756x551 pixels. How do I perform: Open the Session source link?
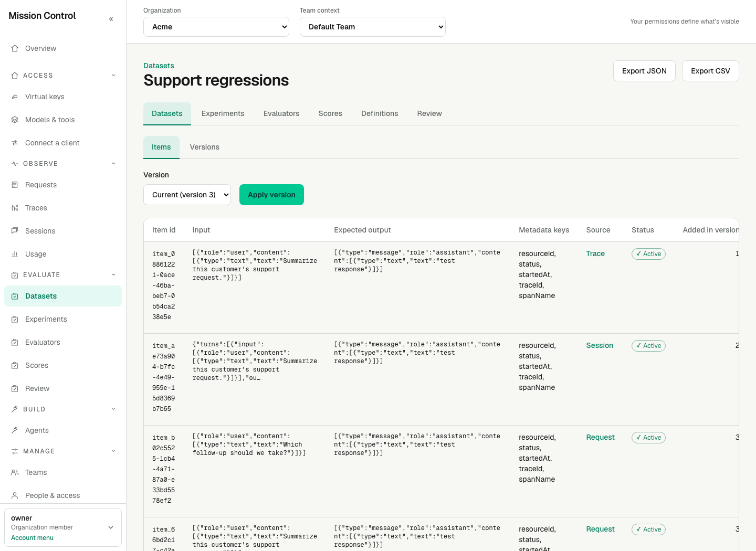600,345
